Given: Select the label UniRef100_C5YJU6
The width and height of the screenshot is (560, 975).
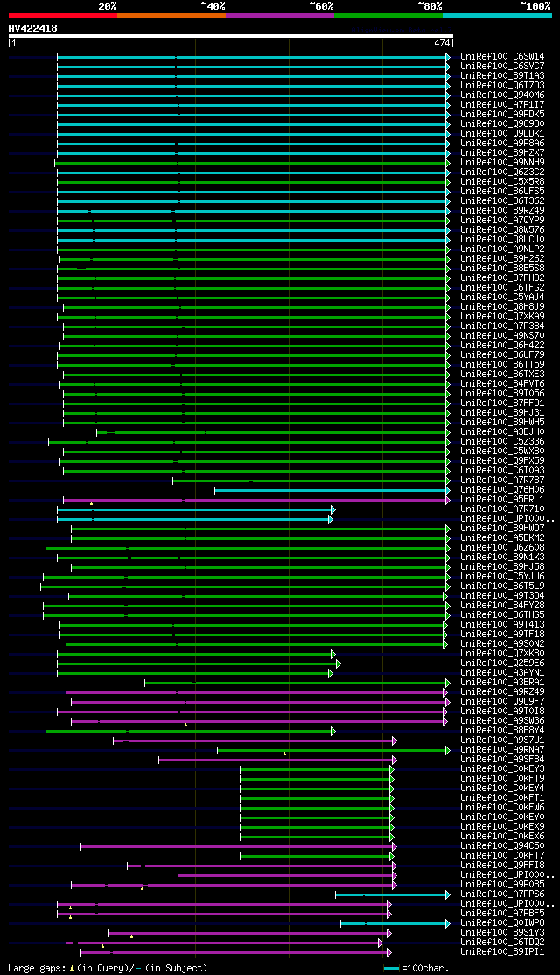Looking at the screenshot, I should [503, 577].
